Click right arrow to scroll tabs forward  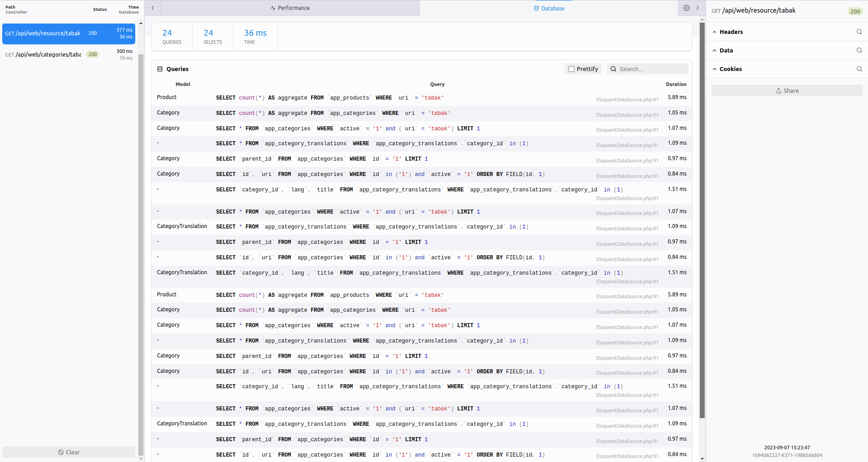[x=697, y=8]
